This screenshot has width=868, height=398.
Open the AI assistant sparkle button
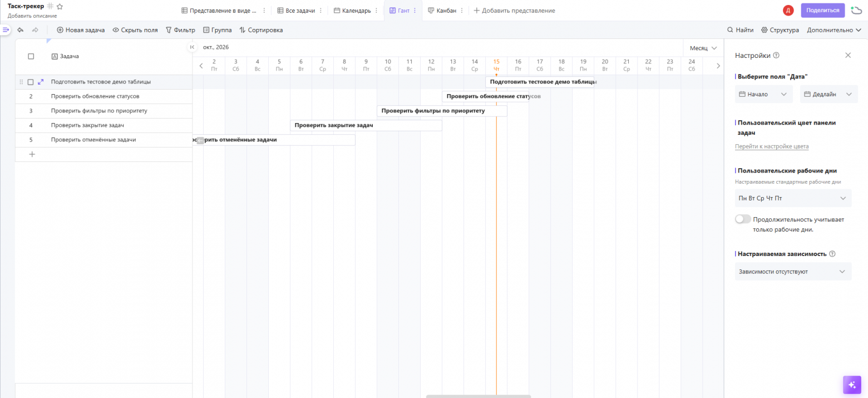click(x=852, y=385)
